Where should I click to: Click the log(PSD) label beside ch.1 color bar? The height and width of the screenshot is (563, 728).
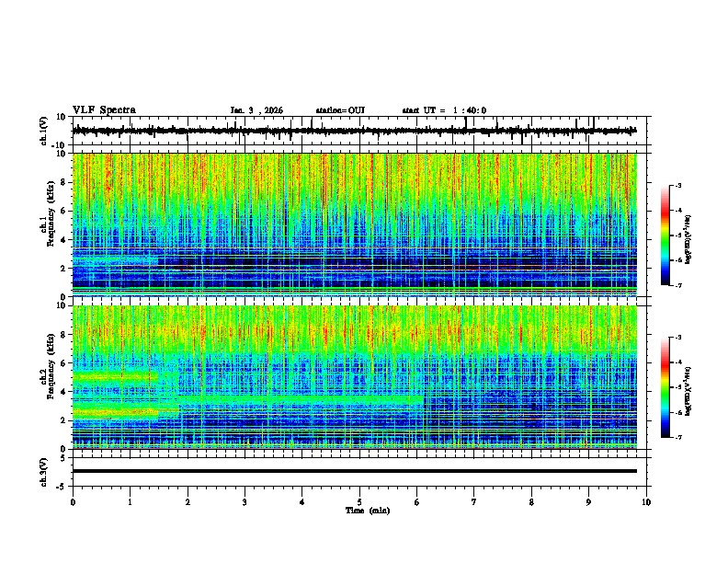[x=688, y=240]
